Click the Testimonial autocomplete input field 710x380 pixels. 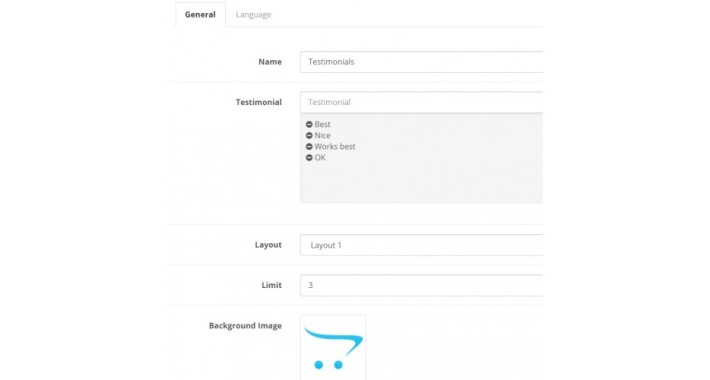click(x=421, y=102)
